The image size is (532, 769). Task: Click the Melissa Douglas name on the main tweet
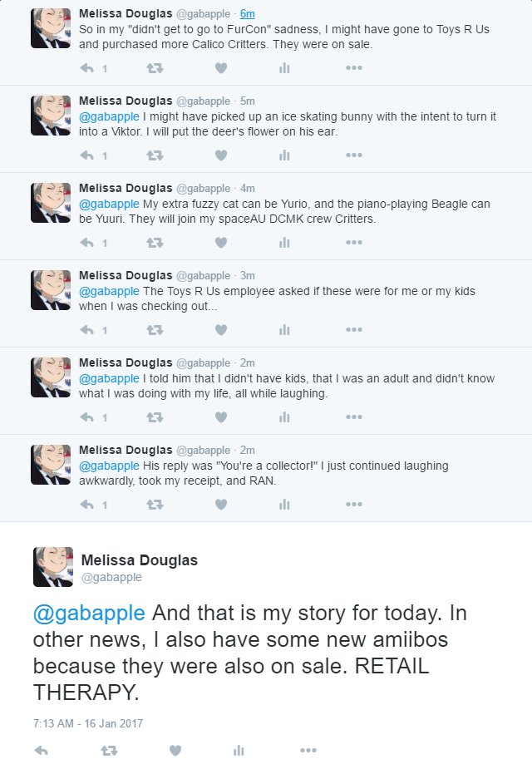click(140, 560)
